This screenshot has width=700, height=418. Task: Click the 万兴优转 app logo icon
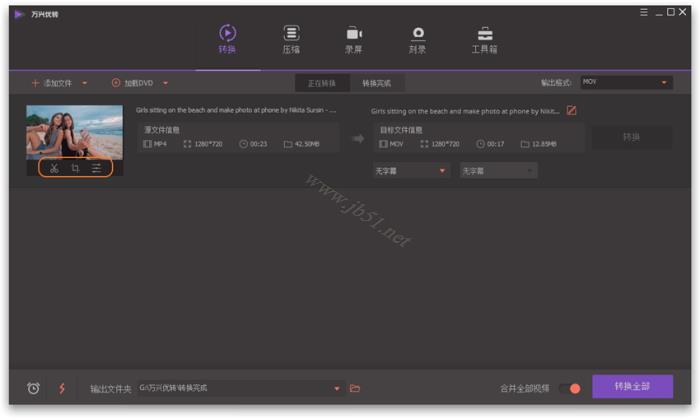(x=19, y=14)
